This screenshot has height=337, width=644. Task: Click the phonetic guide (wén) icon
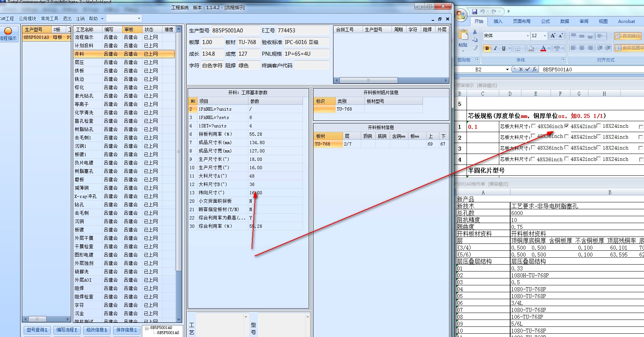pos(556,48)
